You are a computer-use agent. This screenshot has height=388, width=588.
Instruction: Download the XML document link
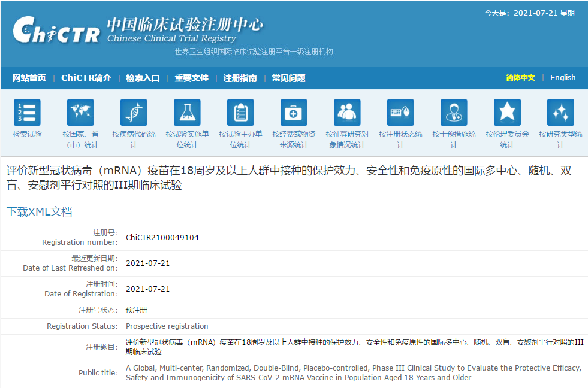pos(39,211)
